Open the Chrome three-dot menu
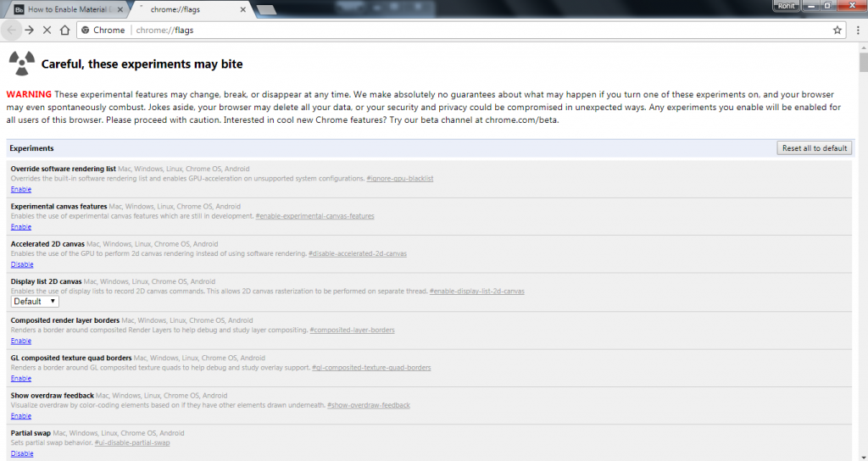Viewport: 868px width, 461px height. coord(858,30)
